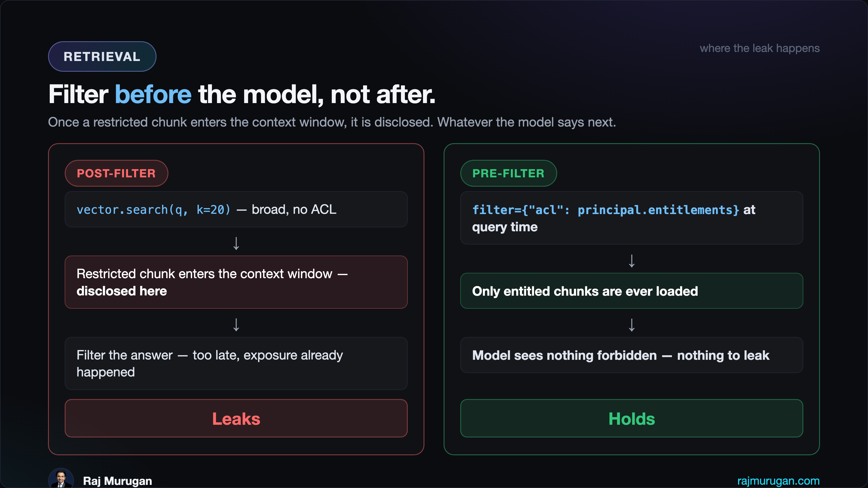Select the vector.search(q, k=20) code box
Screen dimensions: 868x488
click(236, 209)
